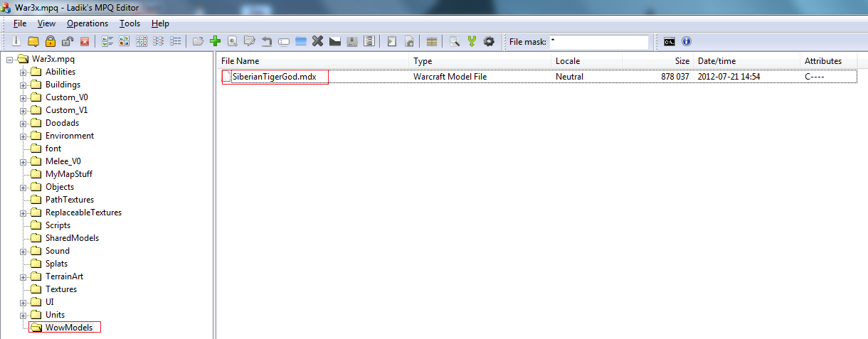Sort by the Type column header
The width and height of the screenshot is (868, 339).
point(480,61)
